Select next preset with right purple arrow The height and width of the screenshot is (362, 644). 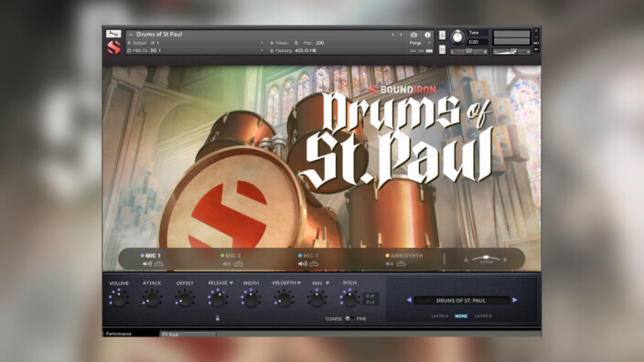point(515,301)
